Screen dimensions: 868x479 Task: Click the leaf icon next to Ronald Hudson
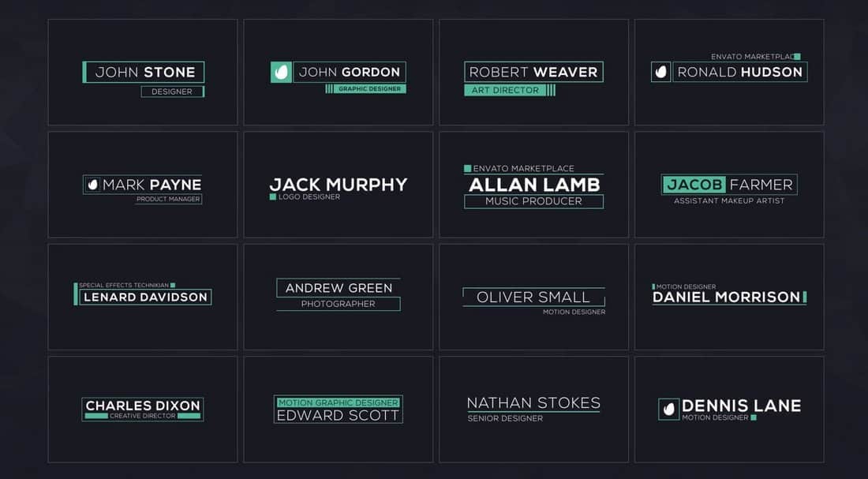click(660, 72)
